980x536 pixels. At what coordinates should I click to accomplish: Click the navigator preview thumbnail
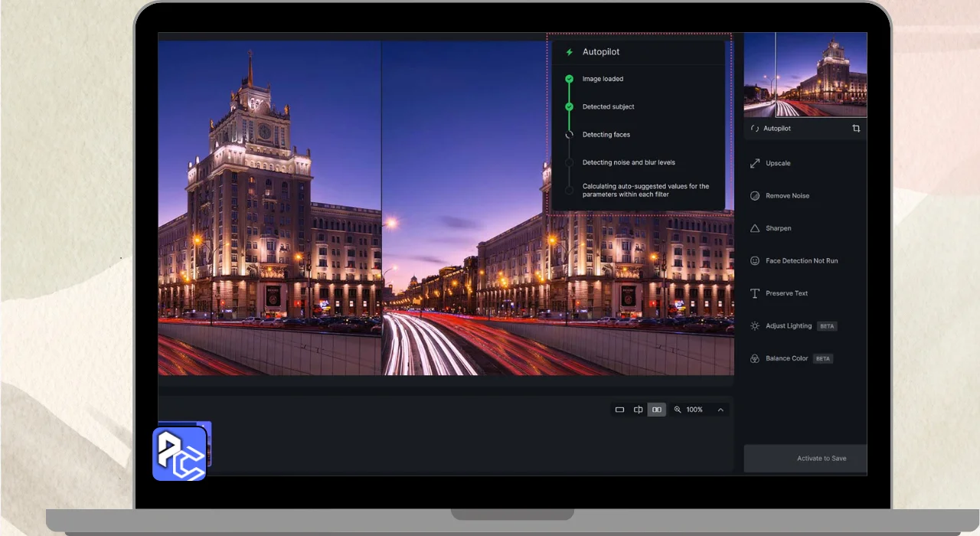point(805,74)
